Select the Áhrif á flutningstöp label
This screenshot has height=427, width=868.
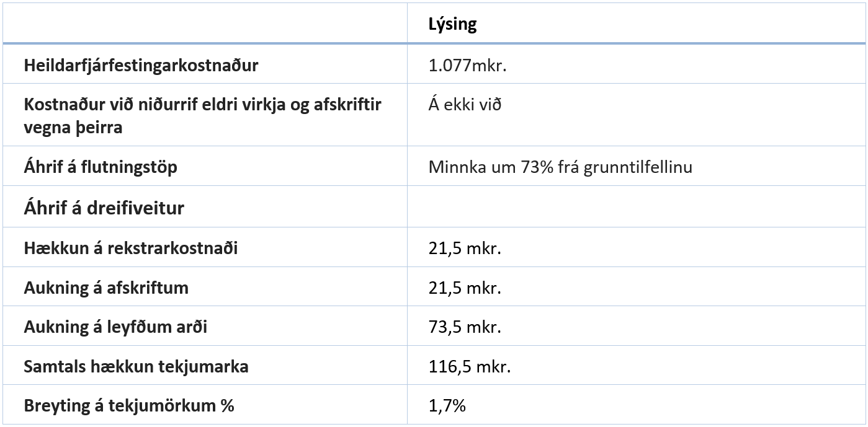tap(101, 167)
